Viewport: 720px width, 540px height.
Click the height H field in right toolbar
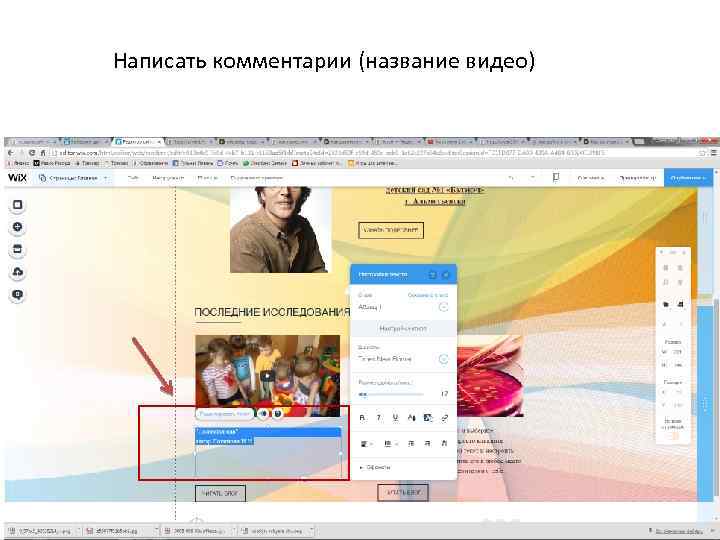click(673, 365)
